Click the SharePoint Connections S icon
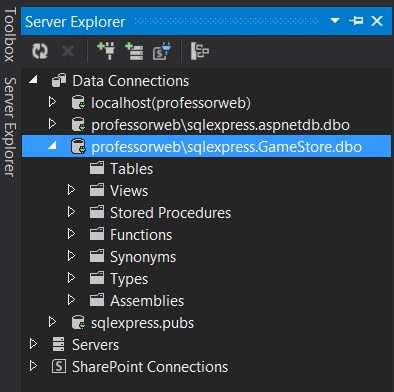This screenshot has height=392, width=394. (59, 366)
